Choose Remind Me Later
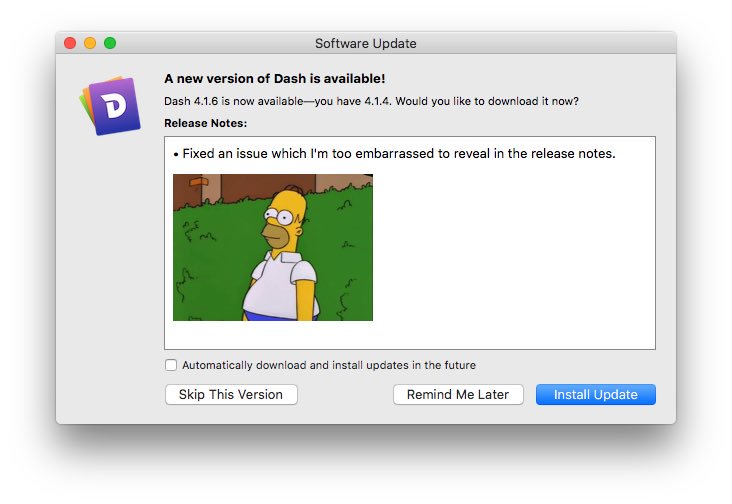 pos(458,394)
